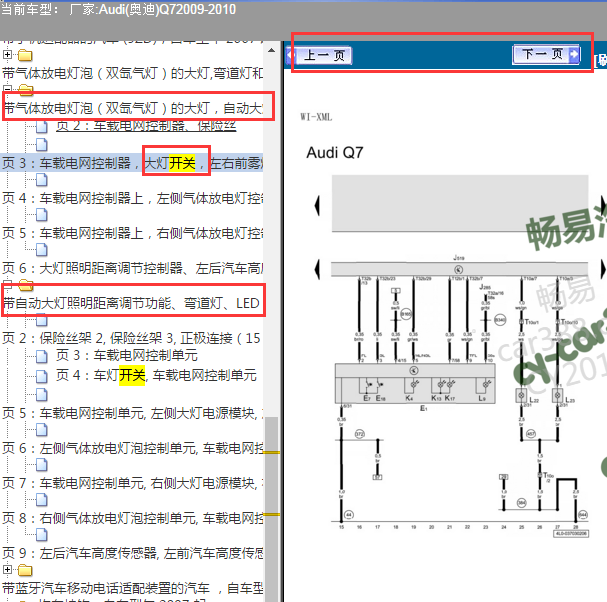Click page icon directly above 页 3 : 车载电网控制器，大灯开关

click(42, 144)
